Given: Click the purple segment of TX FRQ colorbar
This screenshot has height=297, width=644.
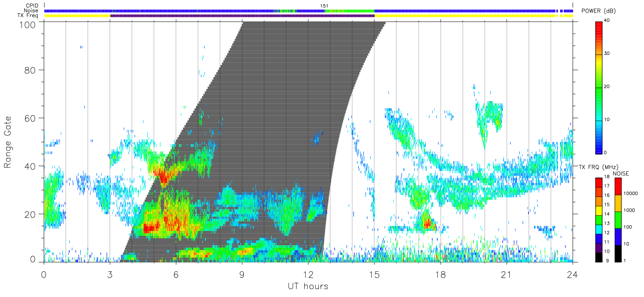Looking at the screenshot, I should click(599, 247).
